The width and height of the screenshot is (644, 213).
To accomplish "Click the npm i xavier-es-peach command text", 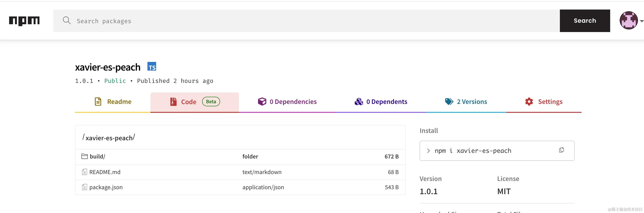I will 473,151.
